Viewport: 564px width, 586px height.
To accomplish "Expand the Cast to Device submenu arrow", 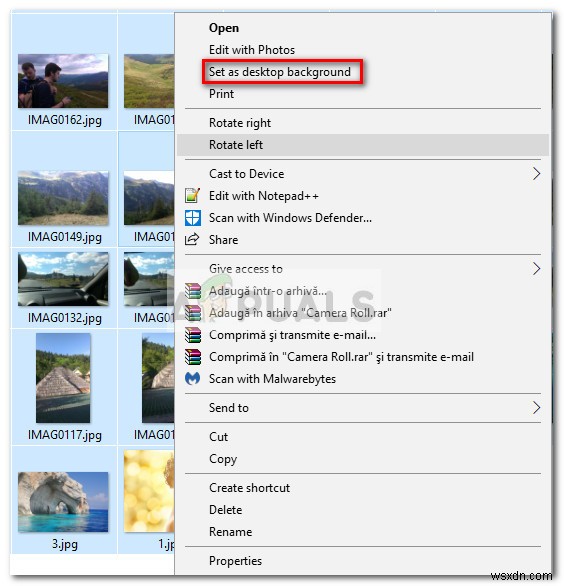I will point(536,174).
